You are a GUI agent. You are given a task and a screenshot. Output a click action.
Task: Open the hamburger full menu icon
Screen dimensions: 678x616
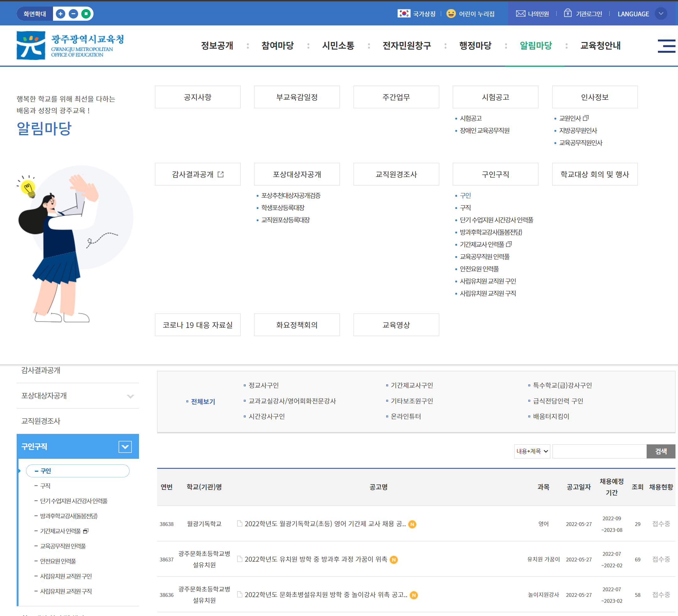(x=666, y=46)
